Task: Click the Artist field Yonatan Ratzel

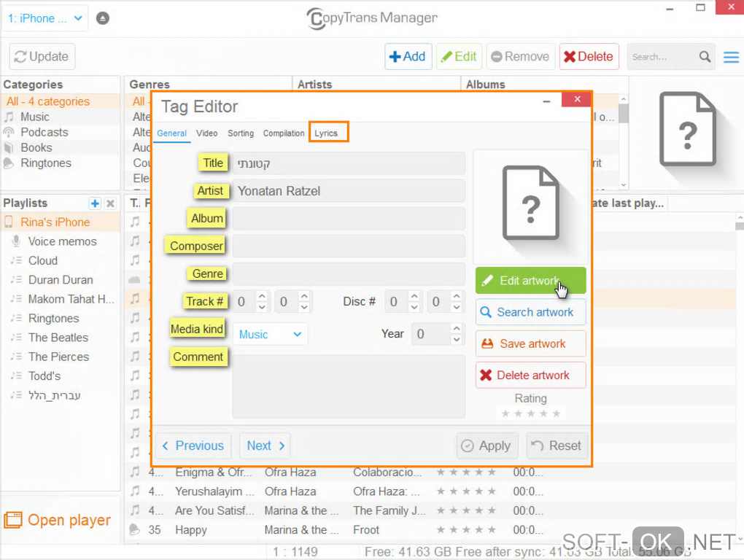Action: click(349, 191)
